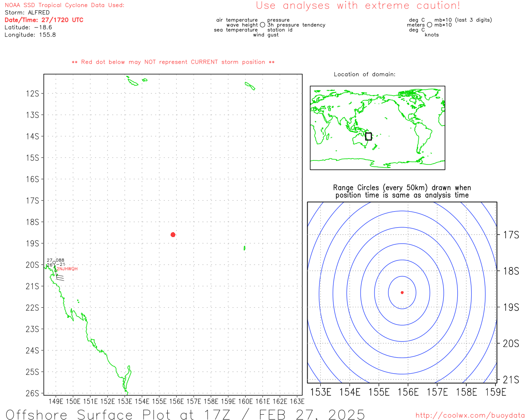This screenshot has width=525, height=420.
Task: Click the 'wind gust' legend label
Action: point(266,35)
